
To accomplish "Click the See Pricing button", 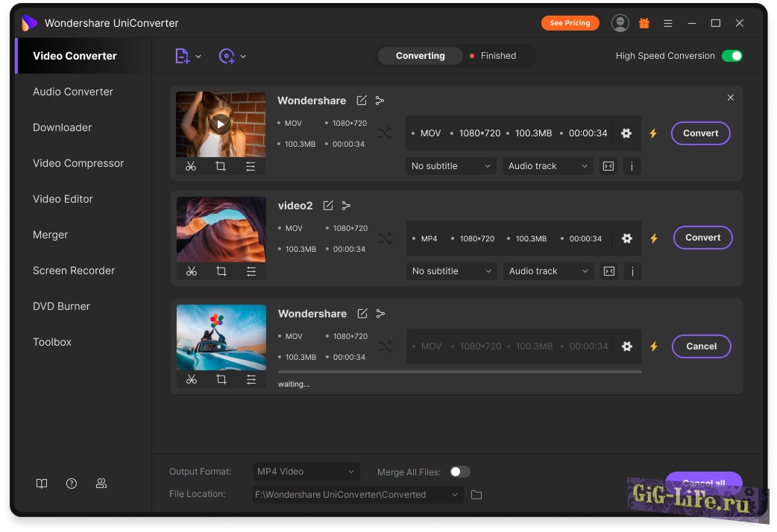I will coord(570,23).
